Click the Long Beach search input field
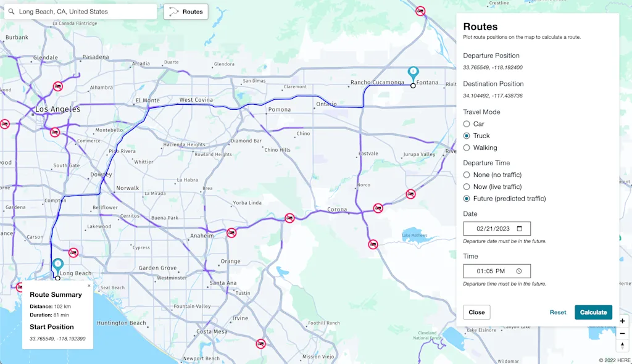The image size is (632, 364). (80, 11)
